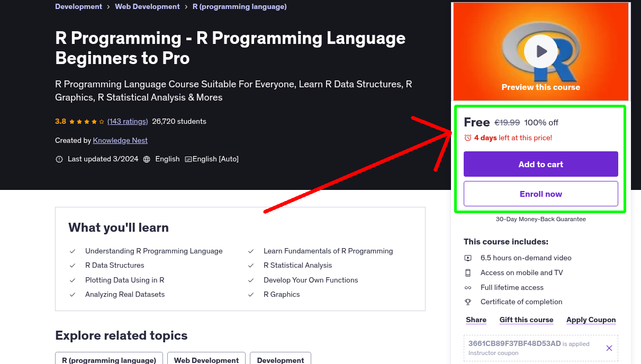Click 6.5 hours on-demand video text
Viewport: 641px width, 364px height.
click(526, 258)
